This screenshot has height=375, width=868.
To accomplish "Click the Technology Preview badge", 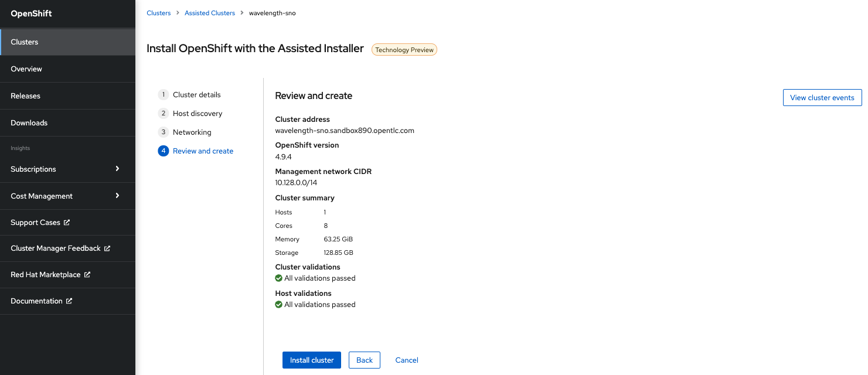I will click(x=404, y=49).
